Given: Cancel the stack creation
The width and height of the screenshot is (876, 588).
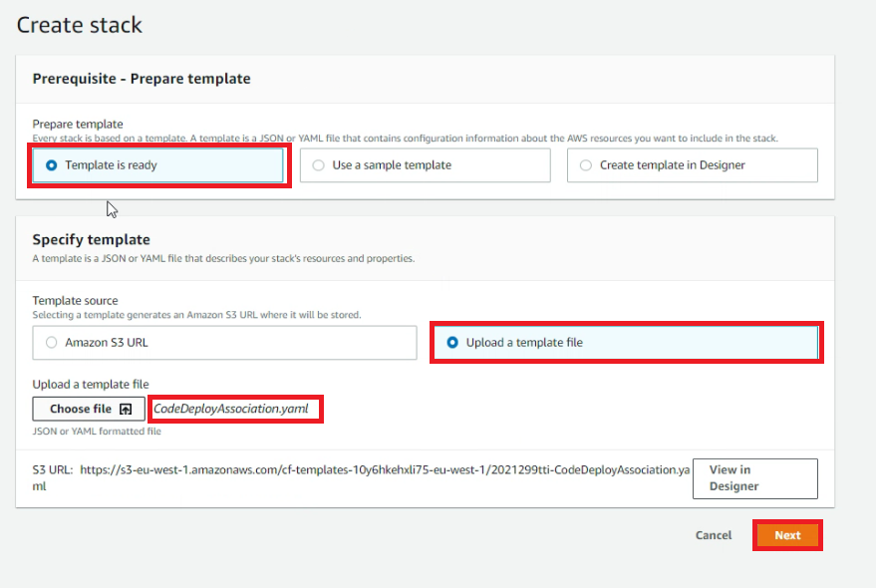Looking at the screenshot, I should (714, 535).
